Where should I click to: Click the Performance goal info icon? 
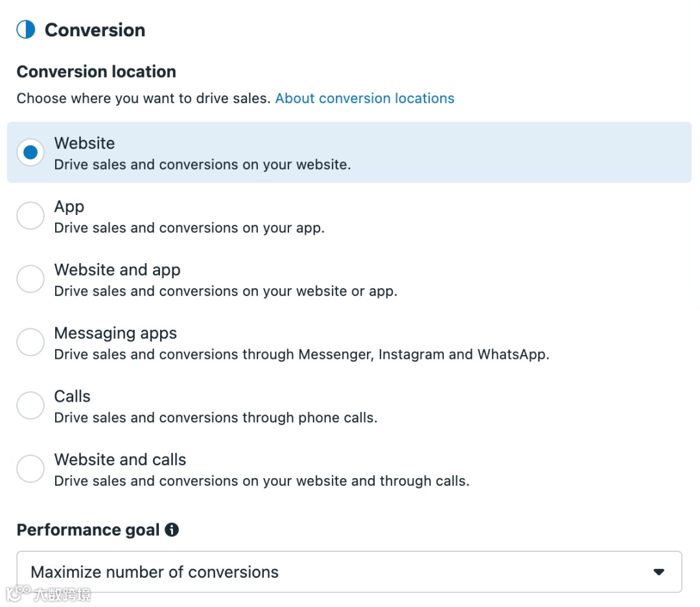(172, 530)
